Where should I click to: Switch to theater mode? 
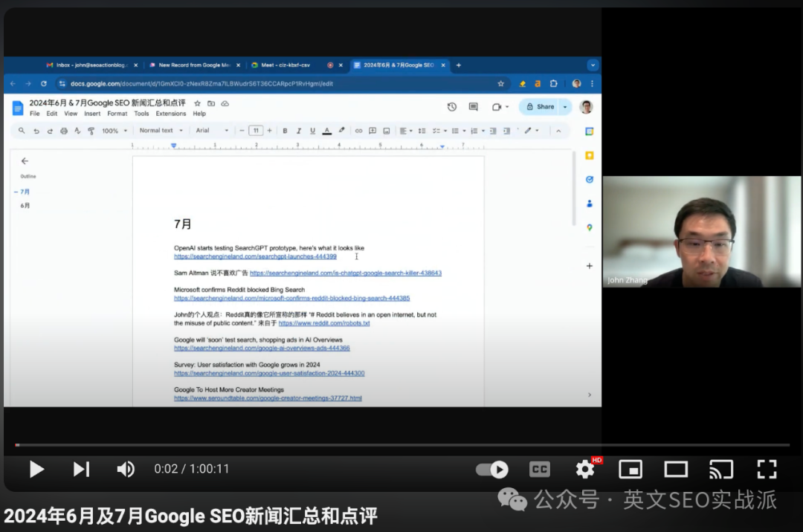pos(676,469)
